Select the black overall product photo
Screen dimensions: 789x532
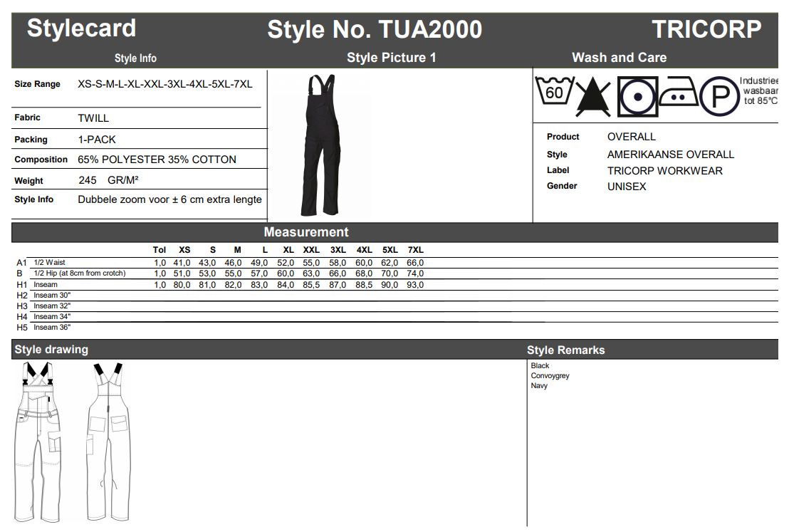click(x=323, y=145)
